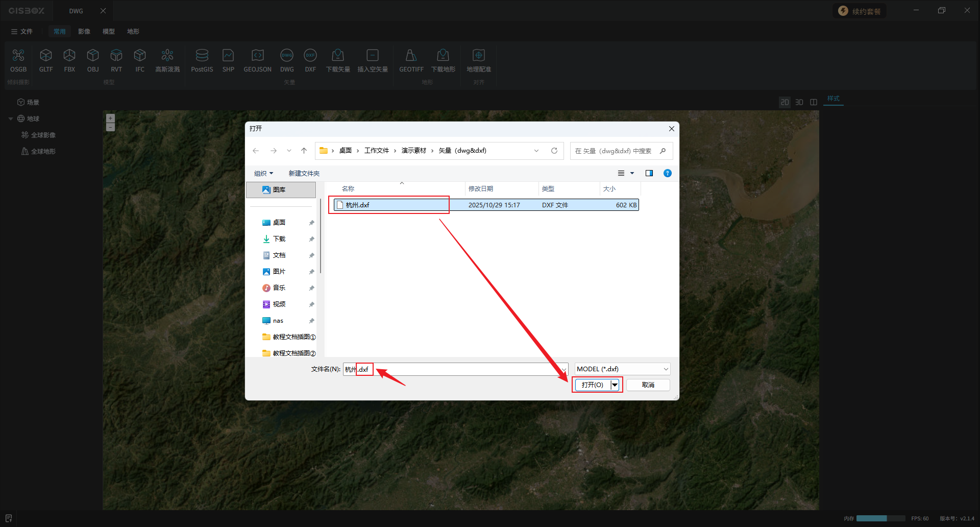980x527 pixels.
Task: Switch to the 3D view mode
Action: pos(799,102)
